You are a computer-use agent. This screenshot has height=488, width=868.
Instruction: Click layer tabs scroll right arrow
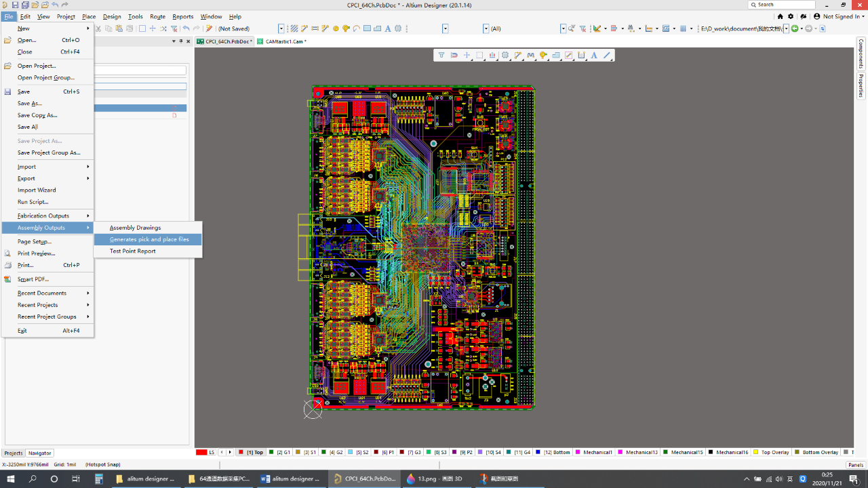pos(230,452)
